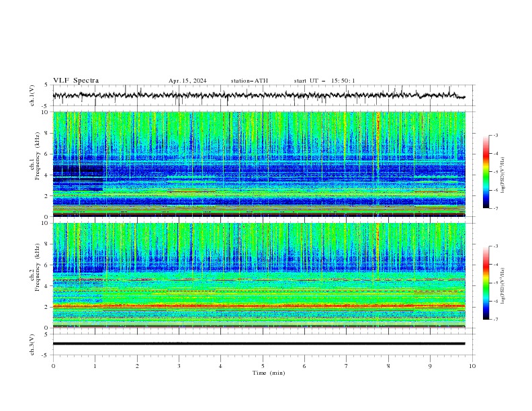
Task: Click time axis tick label "1"
Action: [x=95, y=366]
